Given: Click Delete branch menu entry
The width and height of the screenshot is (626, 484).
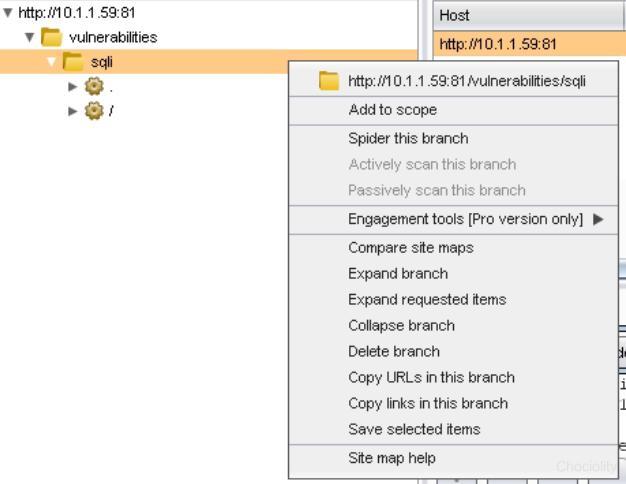Looking at the screenshot, I should tap(394, 351).
